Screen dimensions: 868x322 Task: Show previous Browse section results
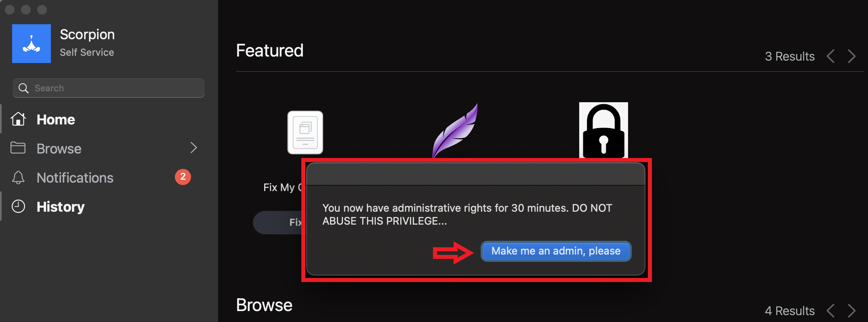pos(830,311)
